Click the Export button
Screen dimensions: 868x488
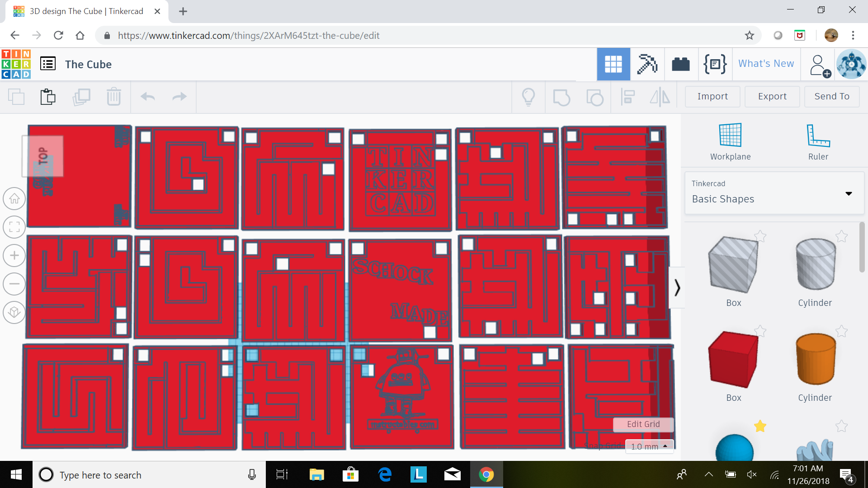click(x=772, y=96)
